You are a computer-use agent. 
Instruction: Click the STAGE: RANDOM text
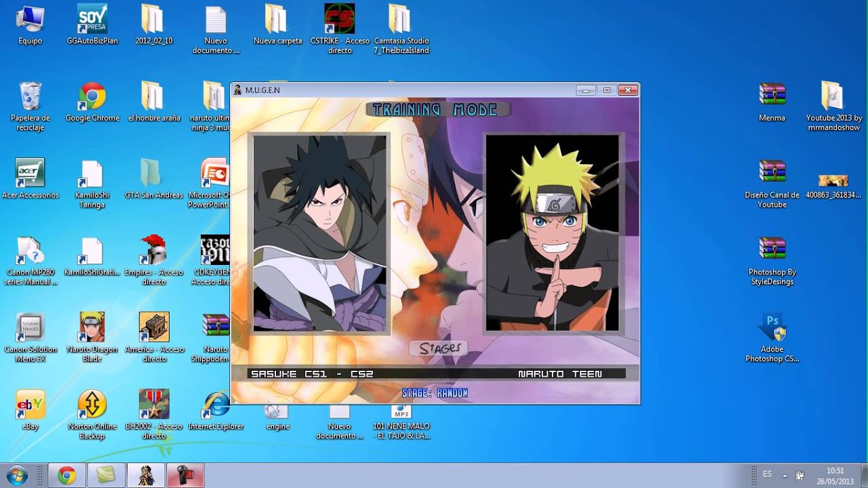tap(435, 393)
